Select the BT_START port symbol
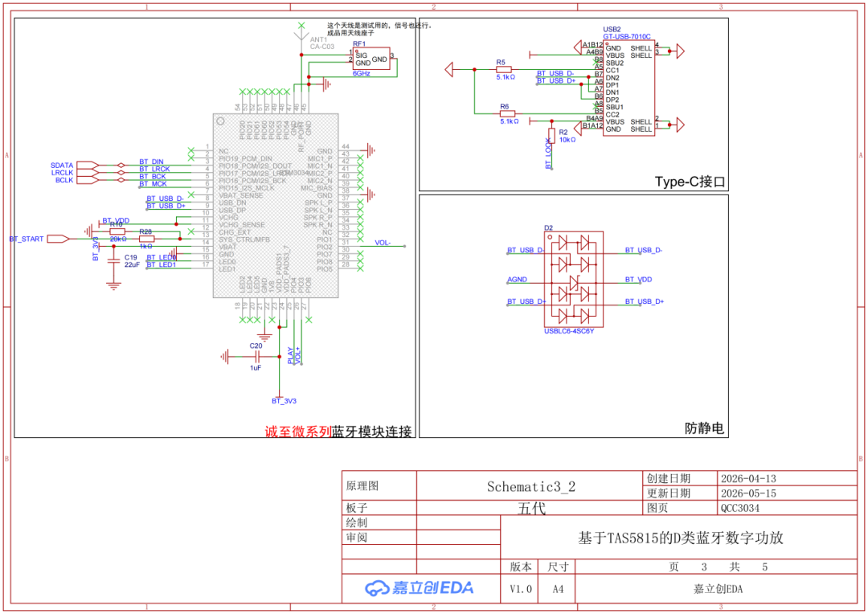 click(x=58, y=239)
